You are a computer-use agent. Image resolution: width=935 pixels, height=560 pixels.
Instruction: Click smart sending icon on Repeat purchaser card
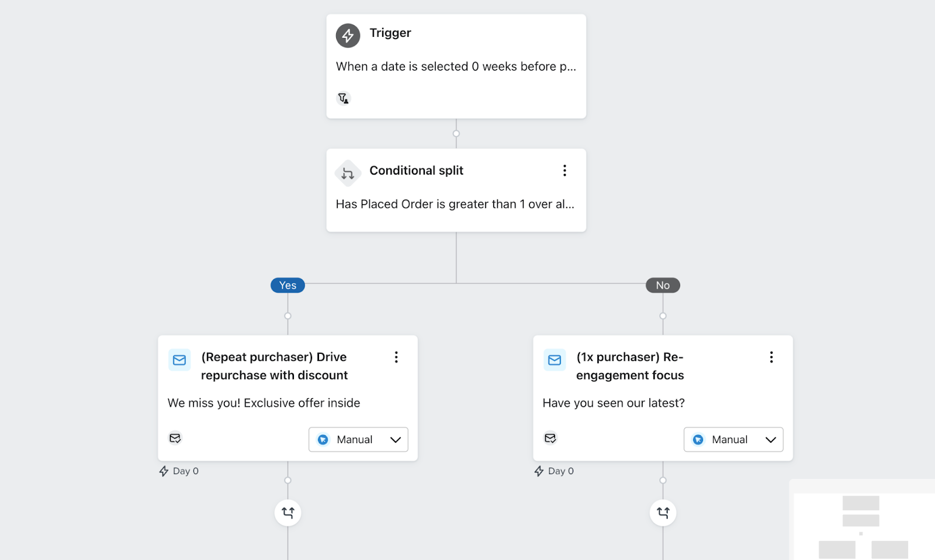[175, 438]
